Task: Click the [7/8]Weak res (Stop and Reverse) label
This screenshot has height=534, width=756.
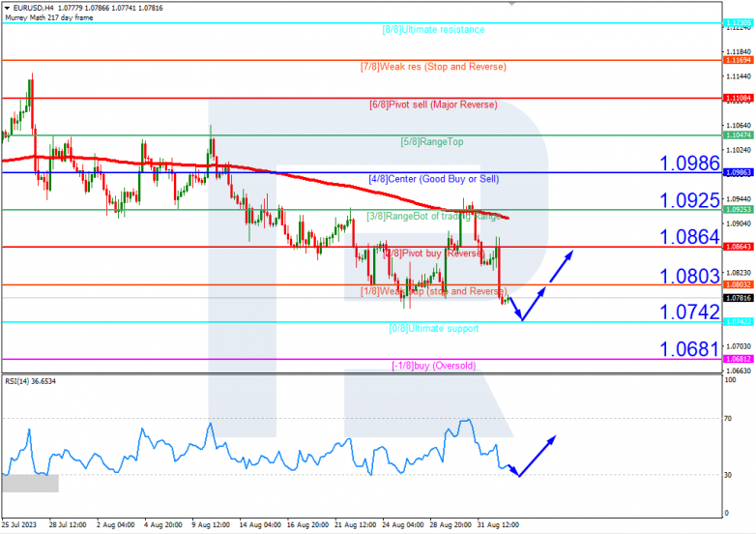Action: coord(433,67)
